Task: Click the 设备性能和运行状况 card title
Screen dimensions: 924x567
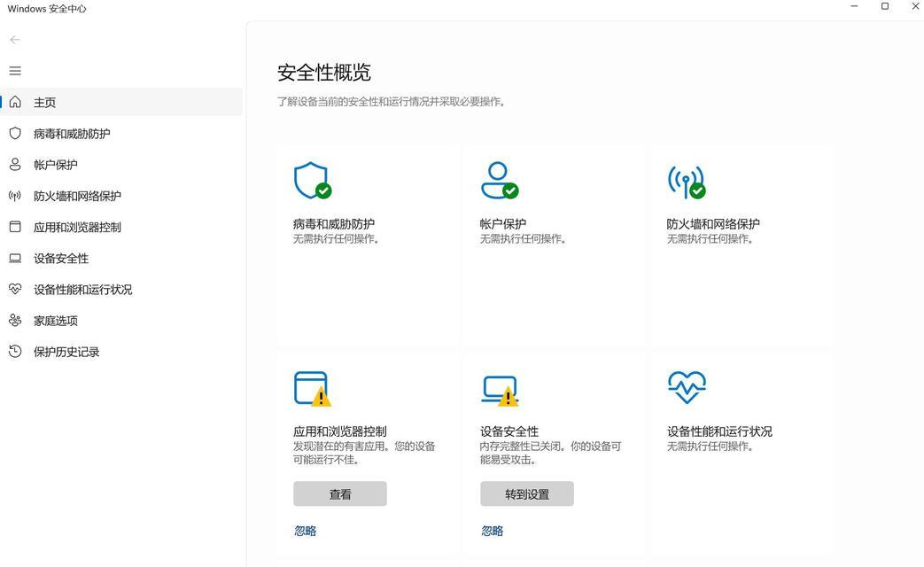Action: click(719, 431)
